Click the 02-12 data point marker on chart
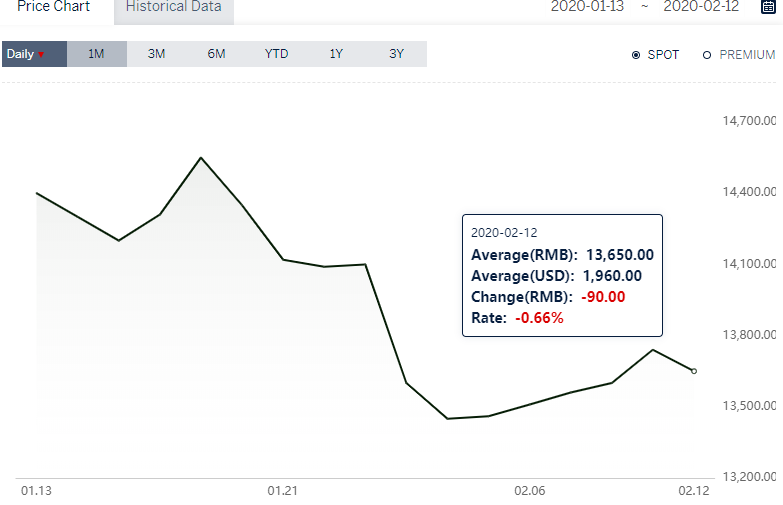783x505 pixels. point(694,371)
